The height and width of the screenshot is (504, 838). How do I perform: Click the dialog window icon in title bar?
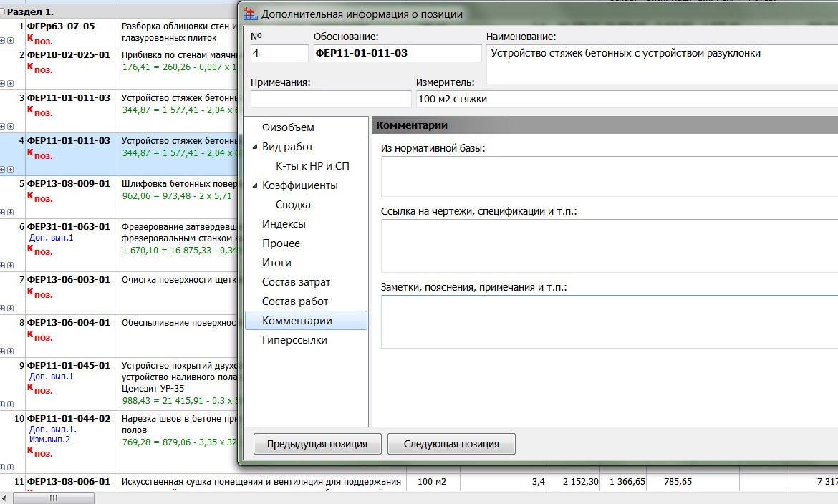pos(249,14)
